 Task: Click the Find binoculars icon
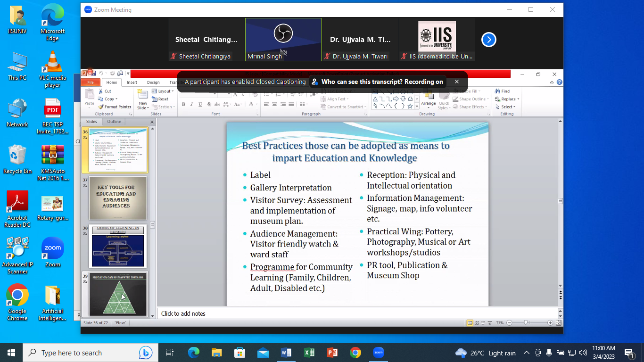click(x=497, y=91)
